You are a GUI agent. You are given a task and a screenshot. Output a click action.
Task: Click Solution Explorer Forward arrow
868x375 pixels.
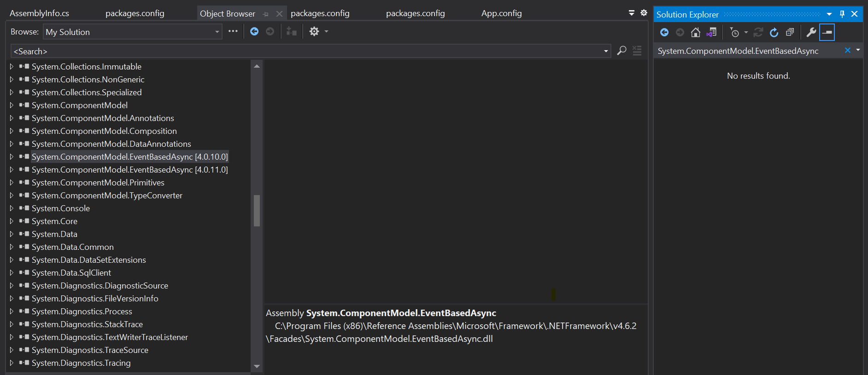pyautogui.click(x=680, y=32)
